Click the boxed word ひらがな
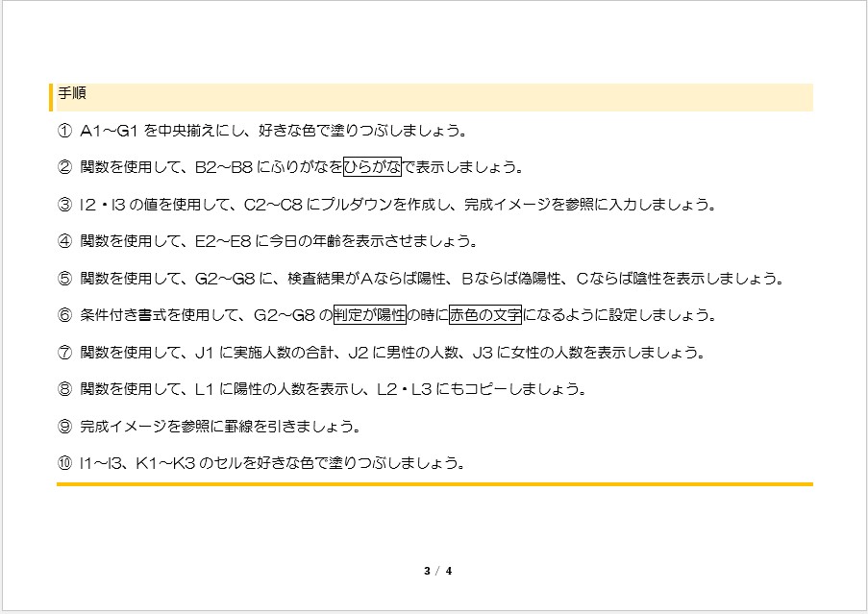The width and height of the screenshot is (868, 614). [x=372, y=167]
